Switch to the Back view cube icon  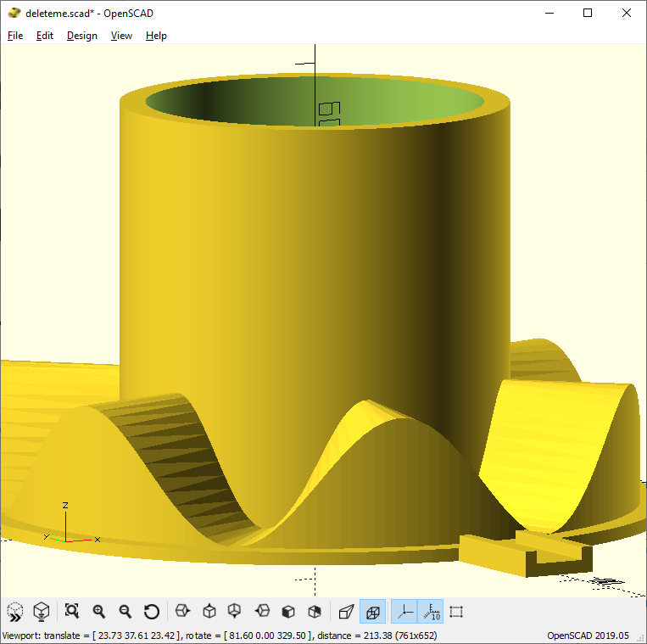tap(315, 611)
